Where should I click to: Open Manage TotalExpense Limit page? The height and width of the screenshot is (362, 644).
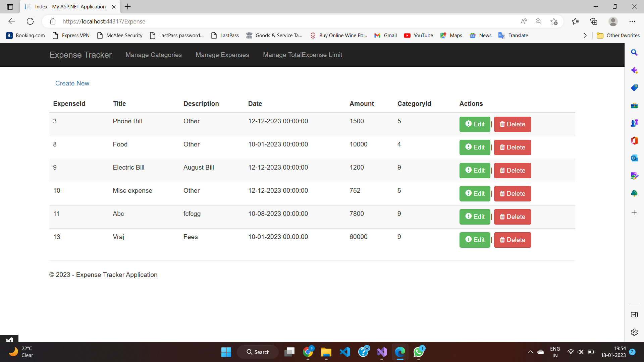303,55
